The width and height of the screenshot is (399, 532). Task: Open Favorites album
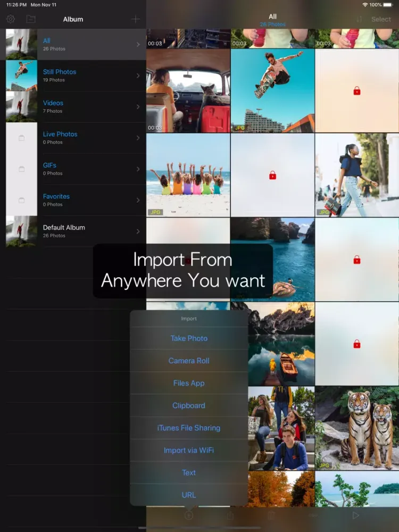[x=76, y=200]
